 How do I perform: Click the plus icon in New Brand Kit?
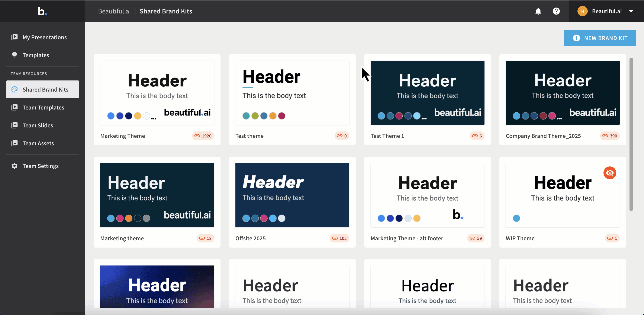pos(576,38)
